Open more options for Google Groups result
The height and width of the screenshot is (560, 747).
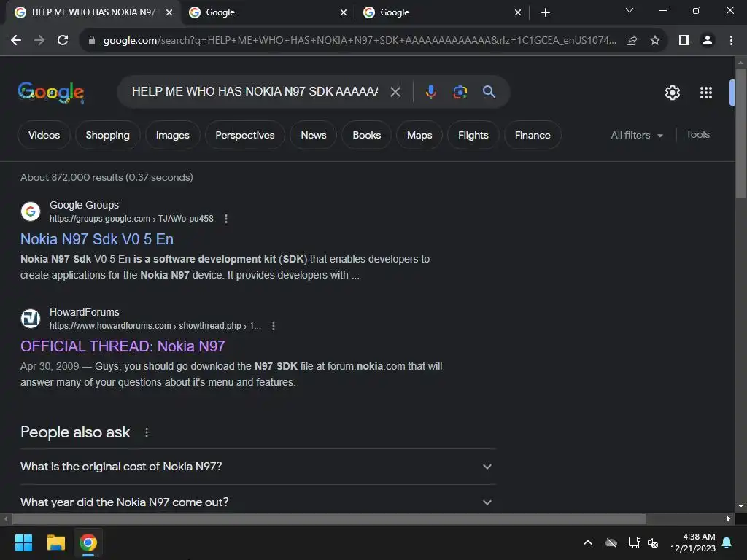[x=226, y=219]
